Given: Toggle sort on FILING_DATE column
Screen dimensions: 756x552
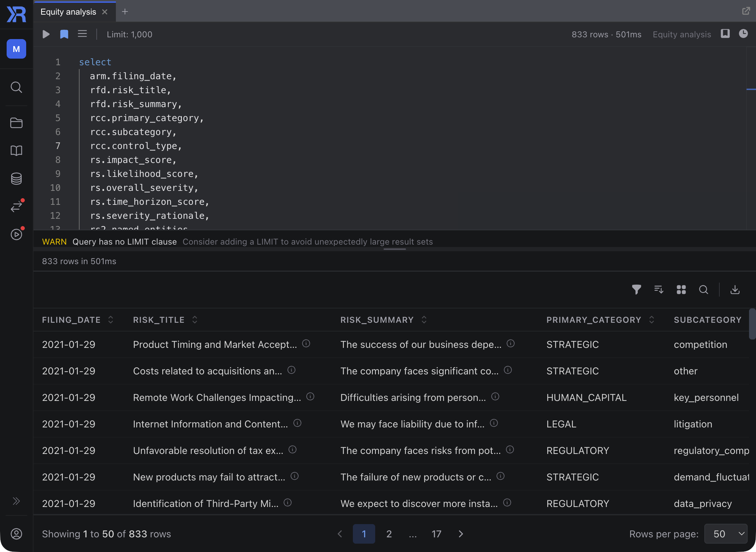Looking at the screenshot, I should pyautogui.click(x=111, y=319).
